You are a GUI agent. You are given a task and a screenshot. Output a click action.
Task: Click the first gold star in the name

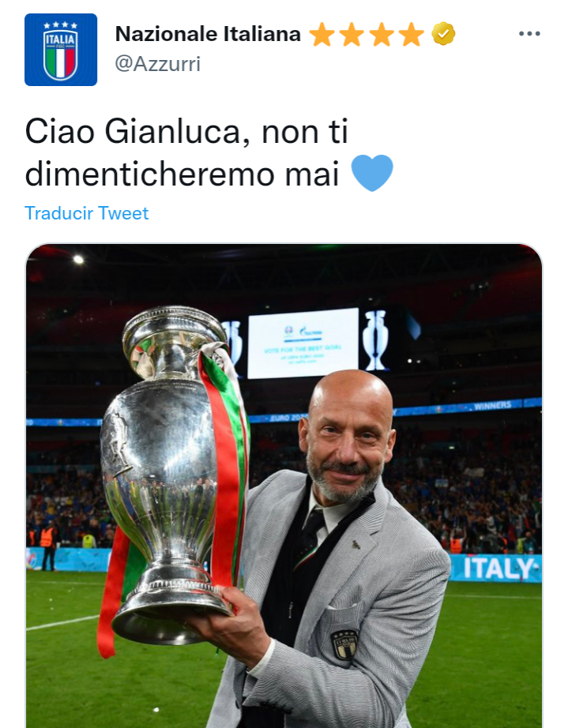coord(322,35)
